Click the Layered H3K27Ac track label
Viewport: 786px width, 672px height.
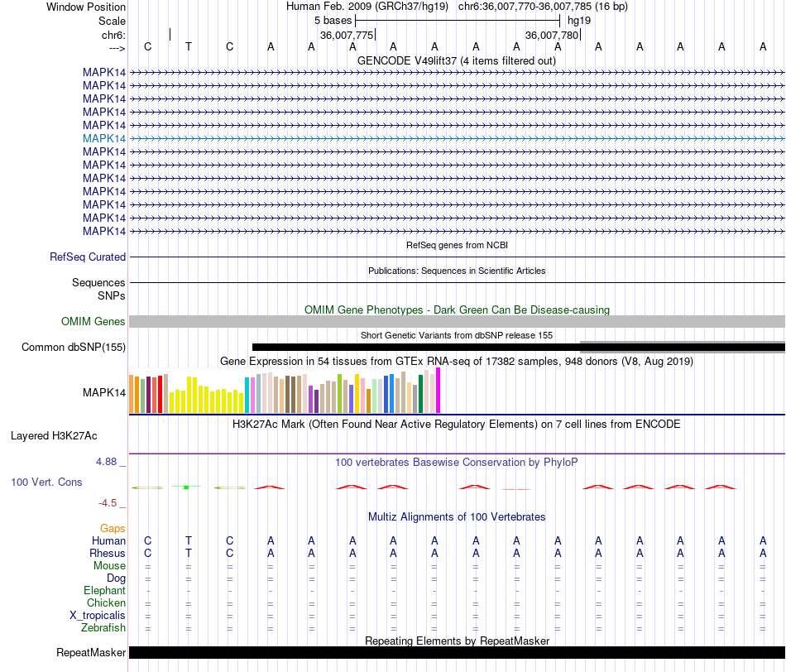pyautogui.click(x=54, y=436)
